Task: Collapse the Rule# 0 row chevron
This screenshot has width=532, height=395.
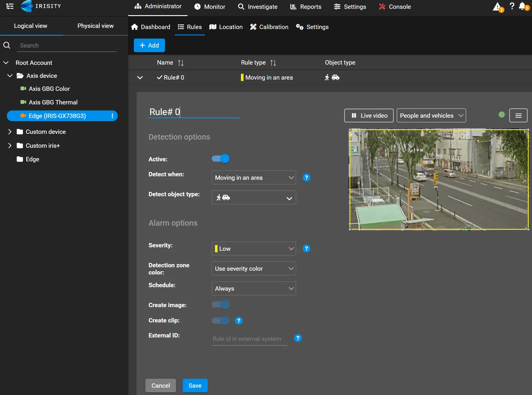Action: coord(140,77)
